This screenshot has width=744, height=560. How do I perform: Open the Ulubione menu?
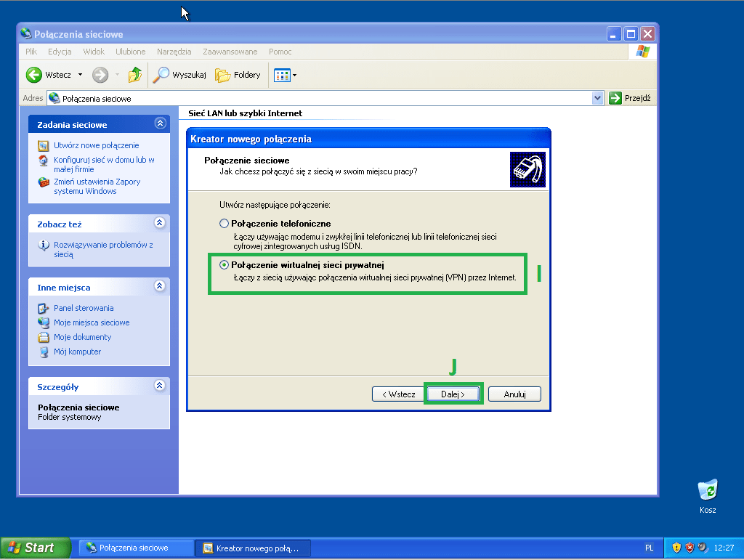[131, 52]
